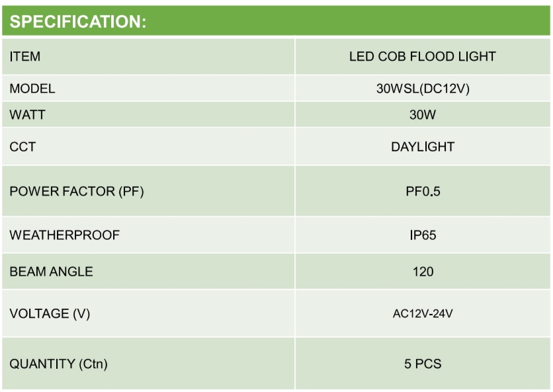Click the AC12V-24V voltage value
This screenshot has width=553, height=392.
pyautogui.click(x=422, y=313)
